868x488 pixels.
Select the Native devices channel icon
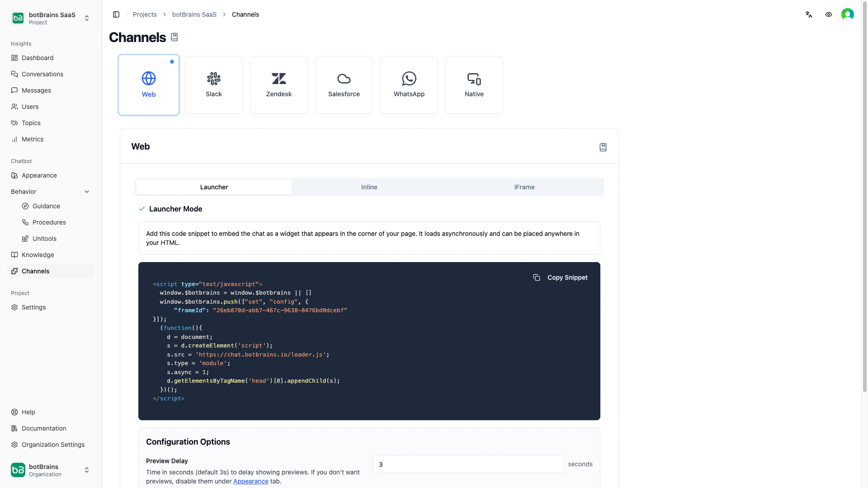pos(474,79)
